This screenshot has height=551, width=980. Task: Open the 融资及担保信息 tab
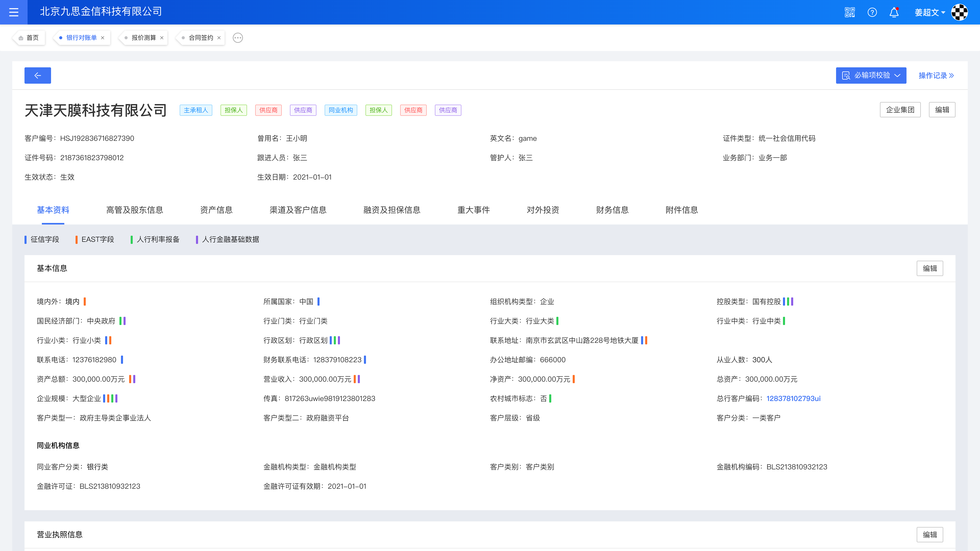(392, 210)
